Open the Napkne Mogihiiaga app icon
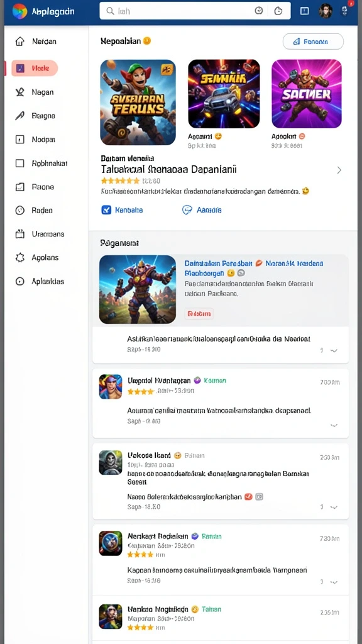362x644 pixels. click(111, 616)
